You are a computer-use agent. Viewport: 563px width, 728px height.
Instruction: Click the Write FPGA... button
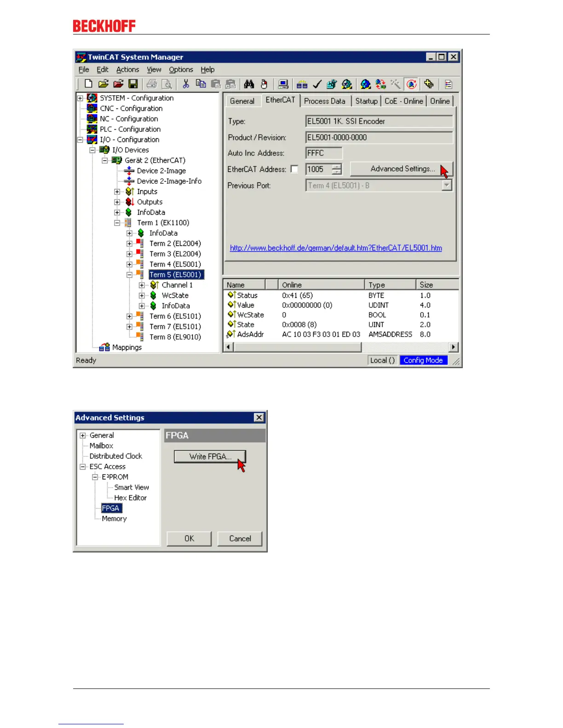pyautogui.click(x=210, y=456)
